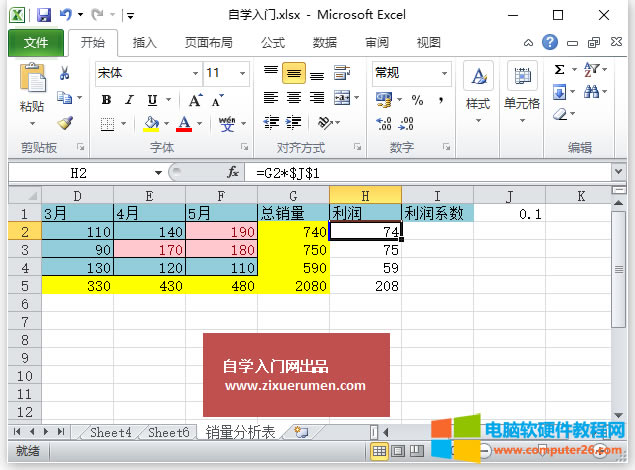The height and width of the screenshot is (470, 635).
Task: Open the 文件 File tab
Action: pos(36,43)
